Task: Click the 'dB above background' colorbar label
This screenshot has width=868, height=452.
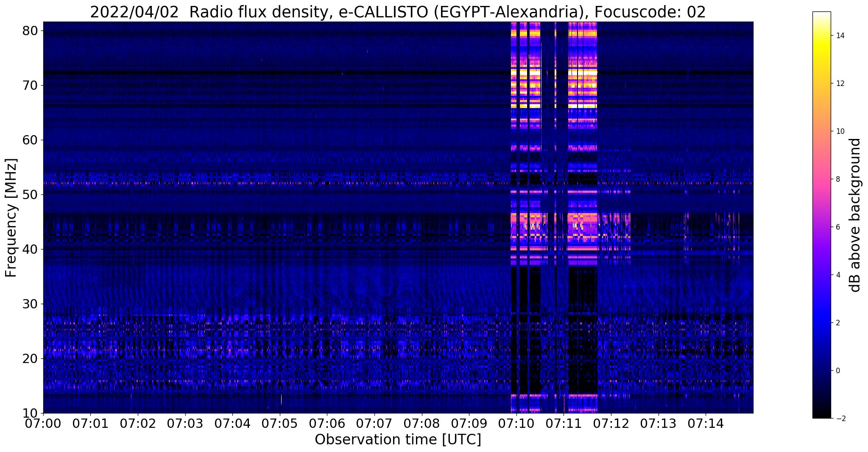Action: 855,215
